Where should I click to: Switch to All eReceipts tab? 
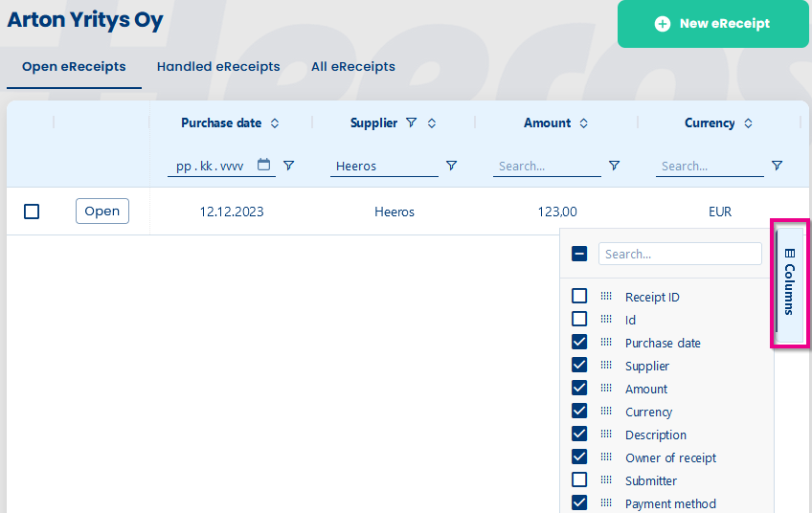coord(353,67)
